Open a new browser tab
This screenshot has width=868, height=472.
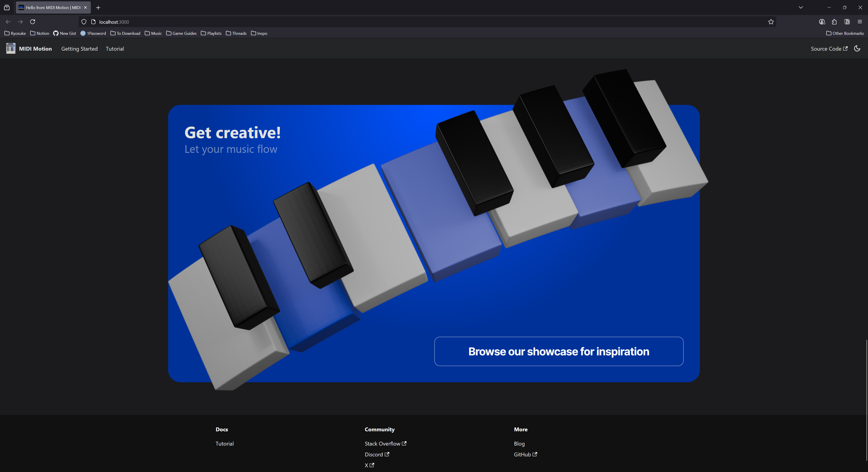[x=98, y=7]
